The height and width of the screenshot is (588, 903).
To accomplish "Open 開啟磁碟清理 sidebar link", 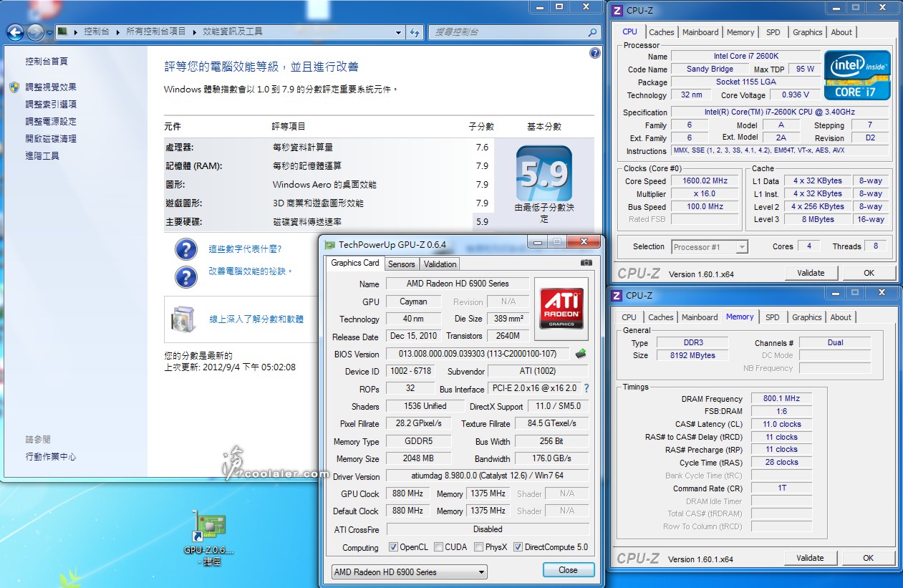I will click(x=51, y=138).
